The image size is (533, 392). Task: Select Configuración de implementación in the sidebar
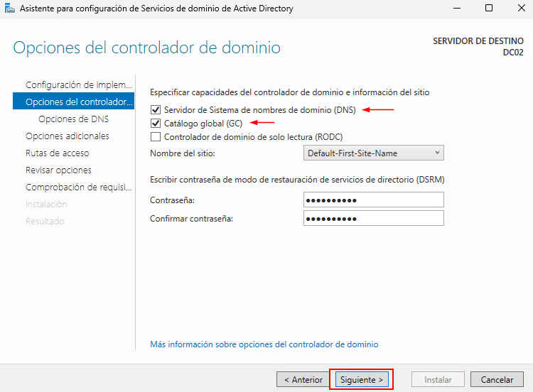click(78, 85)
